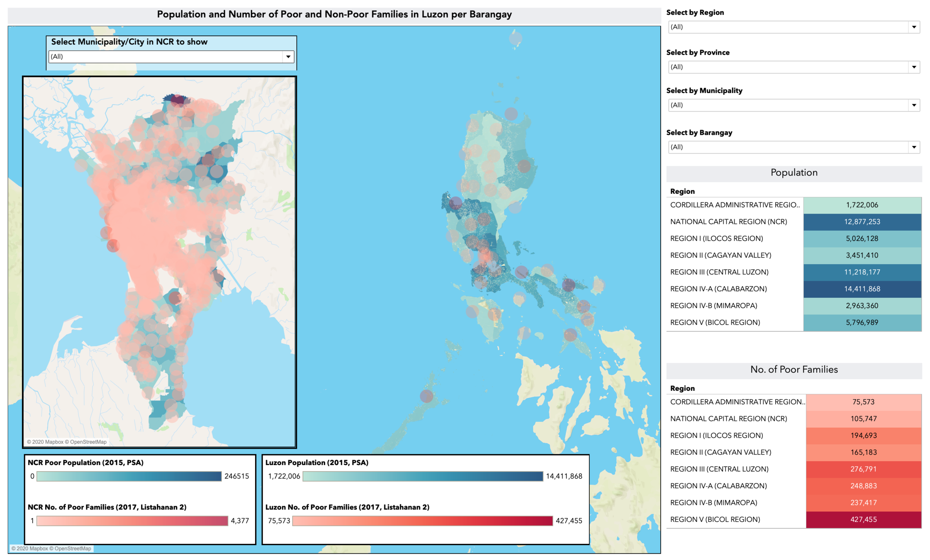
Task: Click the National Capital Region population cell
Action: (x=862, y=222)
